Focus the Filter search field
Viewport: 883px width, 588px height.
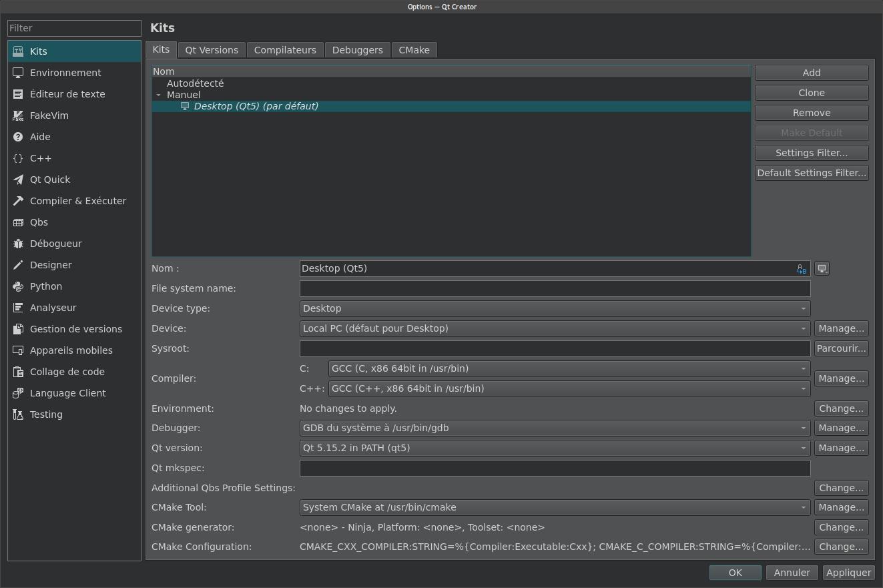tap(74, 28)
